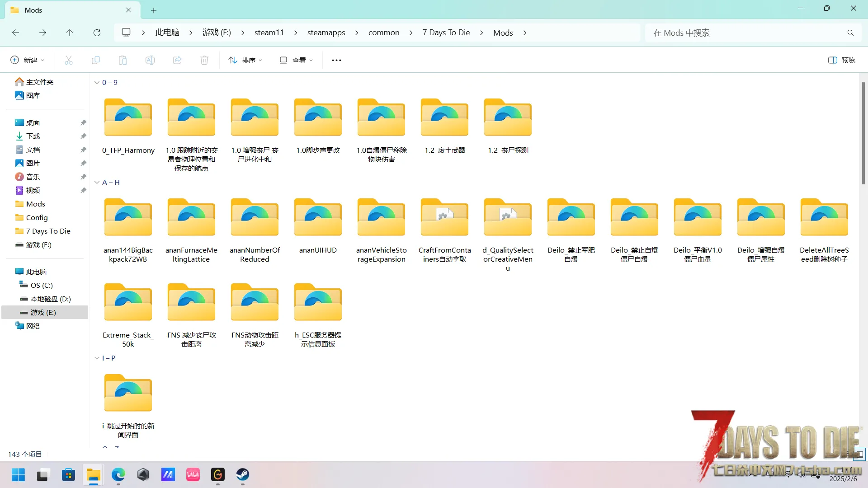Open the See more ellipsis menu
The height and width of the screenshot is (488, 868).
(x=336, y=60)
